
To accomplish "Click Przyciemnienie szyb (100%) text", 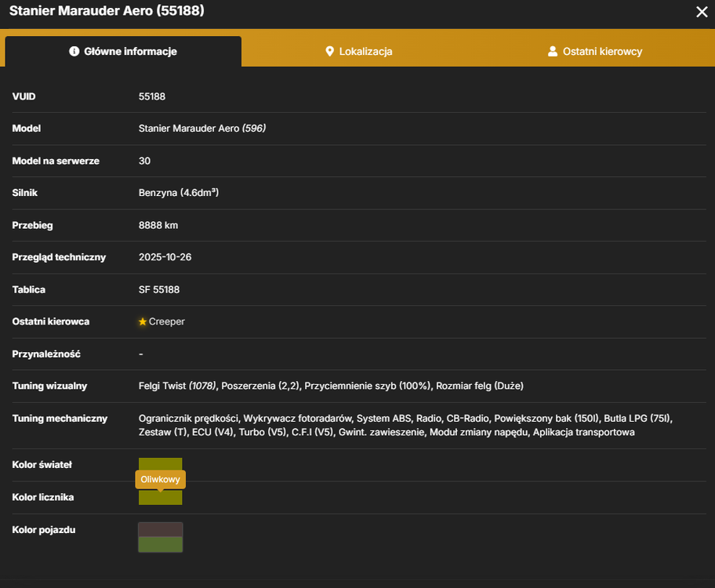I will click(x=368, y=386).
